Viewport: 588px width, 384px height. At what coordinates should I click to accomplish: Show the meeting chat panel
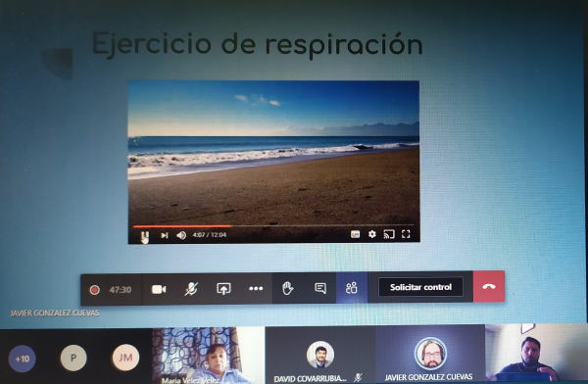tap(320, 288)
